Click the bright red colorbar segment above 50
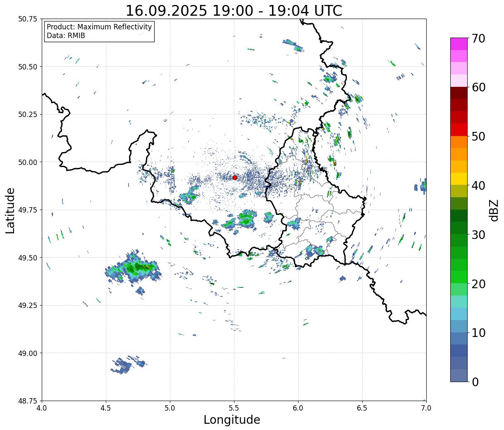504x430 pixels. pos(459,129)
